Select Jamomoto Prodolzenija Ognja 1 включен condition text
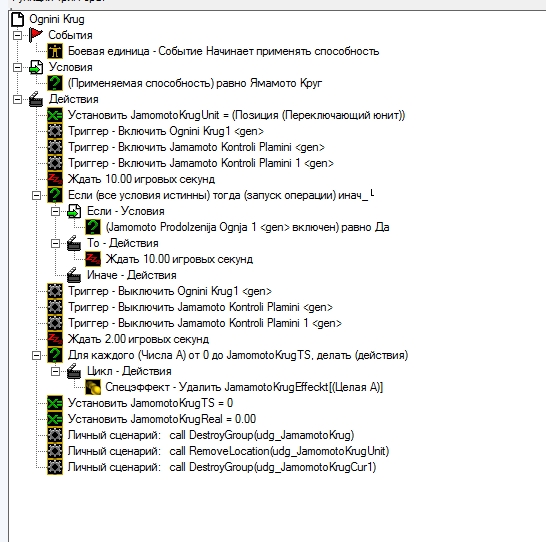 click(247, 227)
